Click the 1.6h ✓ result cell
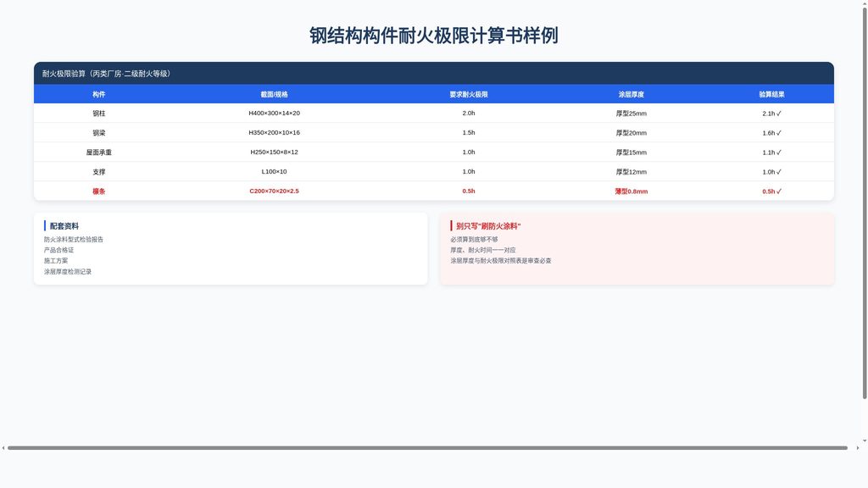Image resolution: width=868 pixels, height=488 pixels. point(771,133)
